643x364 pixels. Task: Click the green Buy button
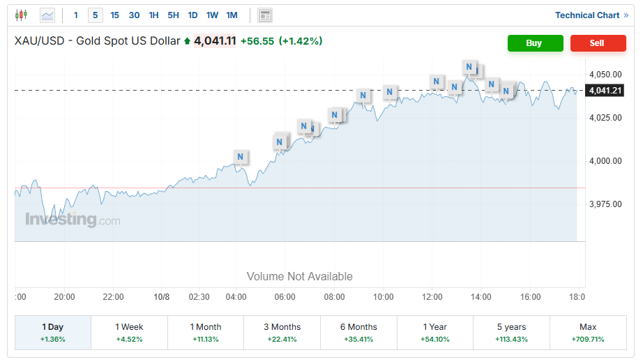[534, 43]
